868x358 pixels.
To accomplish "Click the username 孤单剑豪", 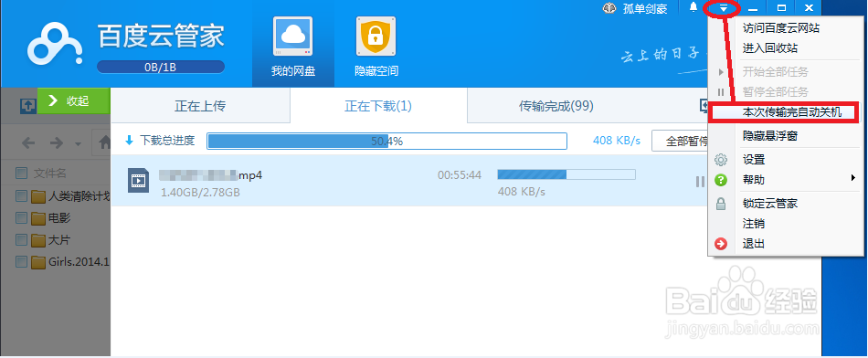I will 645,8.
